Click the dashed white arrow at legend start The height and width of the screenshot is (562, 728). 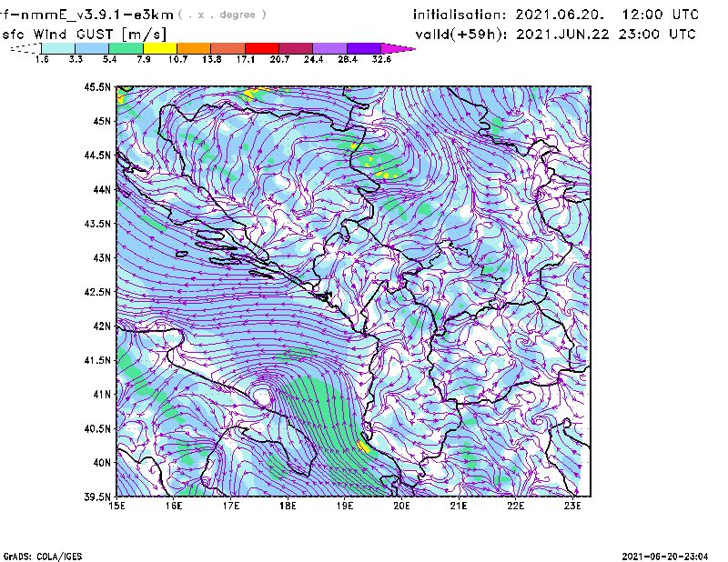click(25, 48)
